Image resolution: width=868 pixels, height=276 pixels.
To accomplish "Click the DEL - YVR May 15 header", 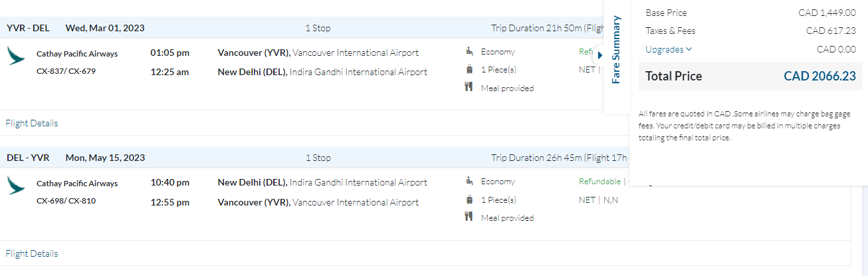I will pos(76,158).
